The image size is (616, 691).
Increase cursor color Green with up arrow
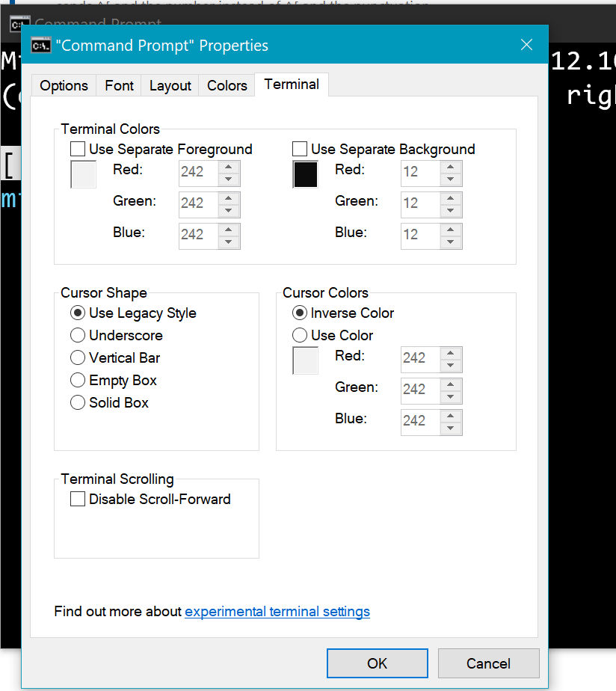[450, 384]
